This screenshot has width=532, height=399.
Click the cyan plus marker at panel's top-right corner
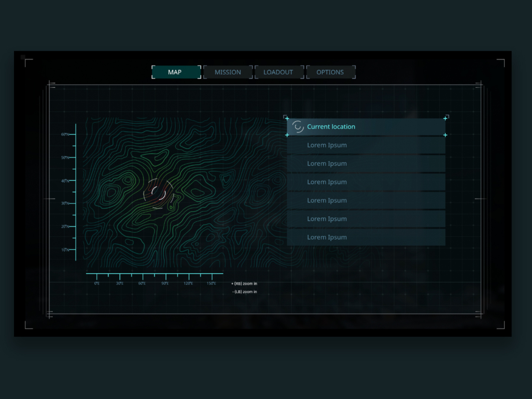click(x=446, y=118)
